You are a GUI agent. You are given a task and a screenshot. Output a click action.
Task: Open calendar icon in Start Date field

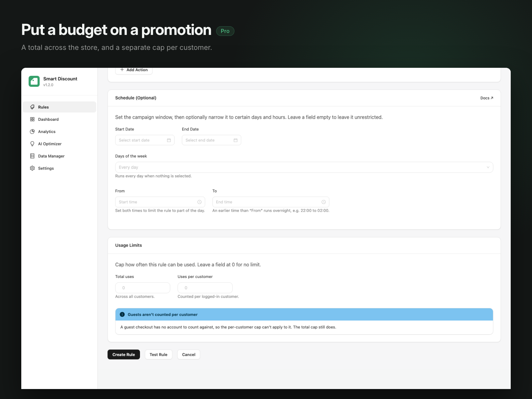click(x=169, y=140)
